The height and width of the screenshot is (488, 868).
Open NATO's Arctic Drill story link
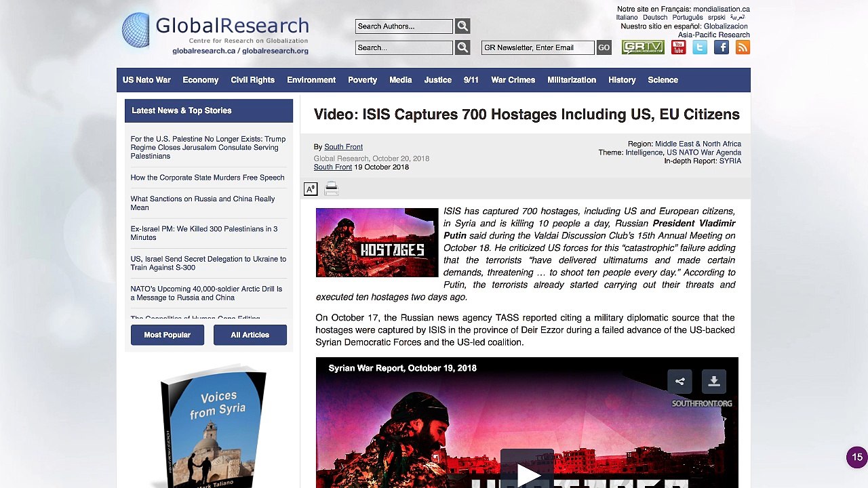point(206,293)
